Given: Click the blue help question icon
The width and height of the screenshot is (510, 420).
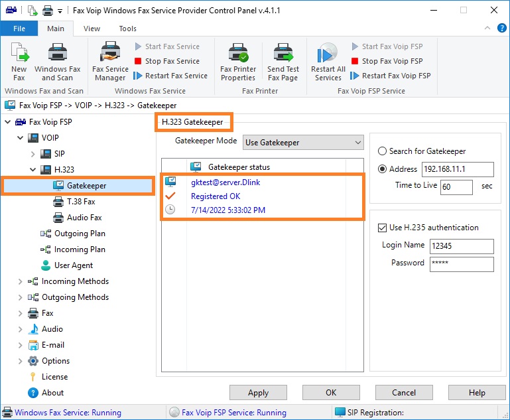Looking at the screenshot, I should point(501,29).
